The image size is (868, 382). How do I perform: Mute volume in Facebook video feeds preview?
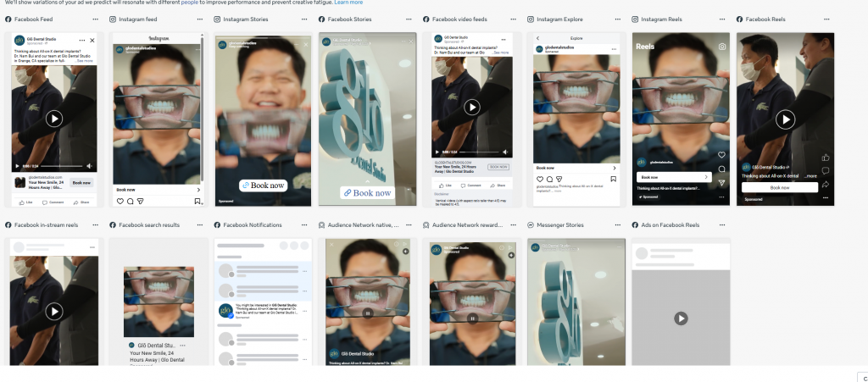[x=505, y=152]
